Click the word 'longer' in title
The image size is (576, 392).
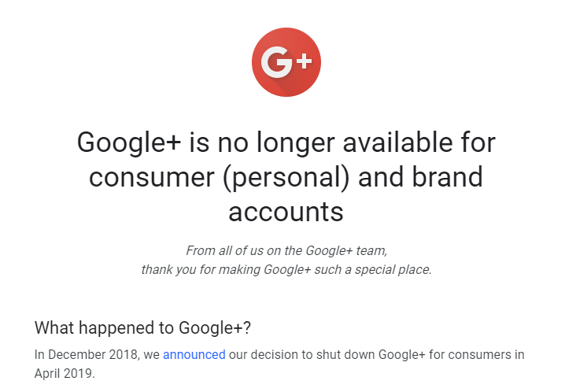[296, 143]
